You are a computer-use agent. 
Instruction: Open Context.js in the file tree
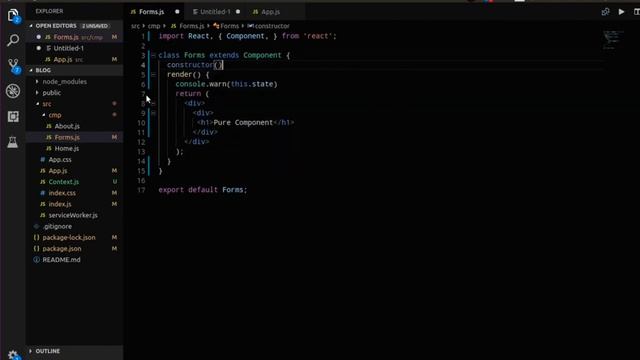[x=75, y=182]
